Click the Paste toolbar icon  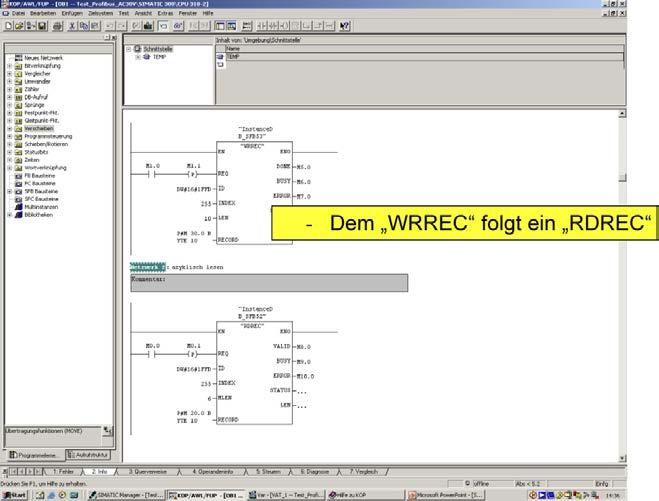point(95,26)
